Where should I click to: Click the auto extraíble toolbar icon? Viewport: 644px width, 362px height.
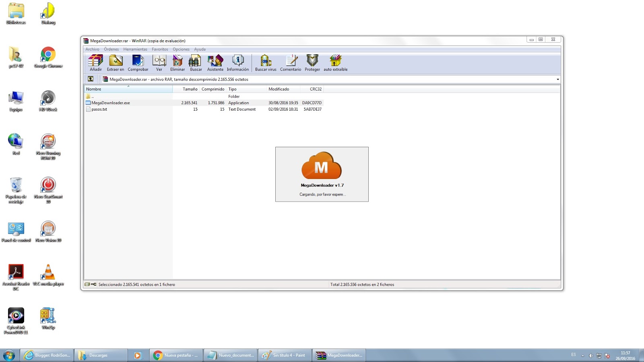click(336, 63)
